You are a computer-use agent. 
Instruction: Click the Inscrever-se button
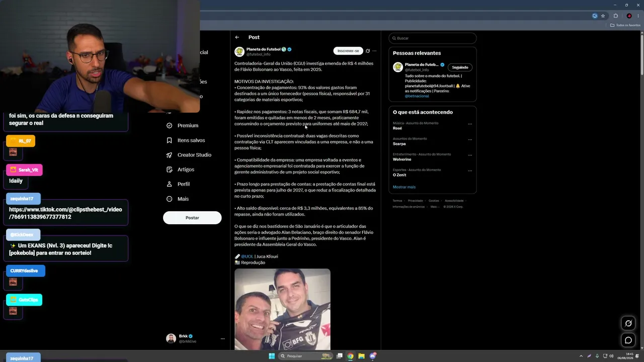[x=348, y=51]
